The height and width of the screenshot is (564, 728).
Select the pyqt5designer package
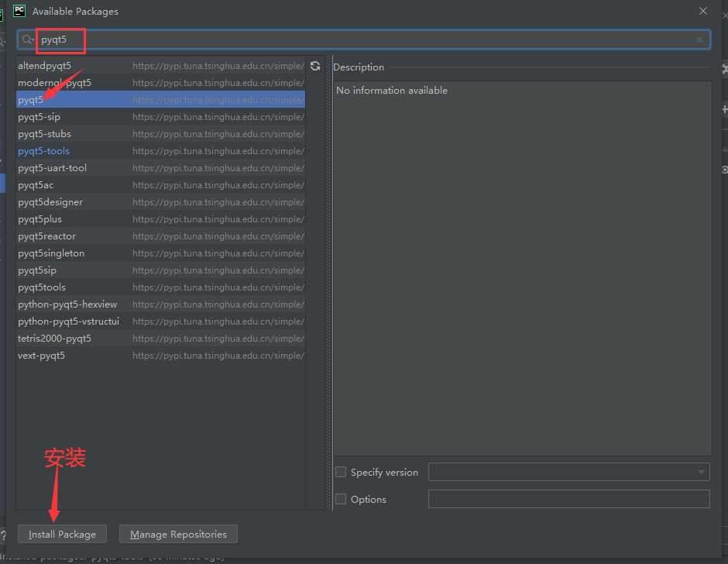pos(160,202)
